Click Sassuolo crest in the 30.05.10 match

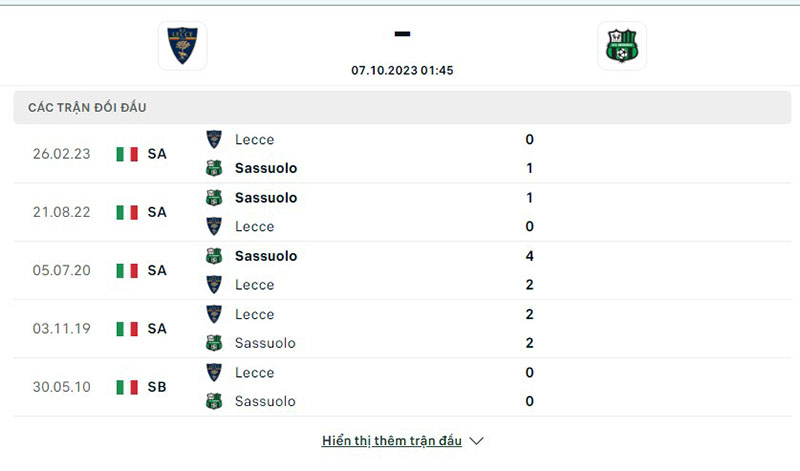(x=214, y=401)
